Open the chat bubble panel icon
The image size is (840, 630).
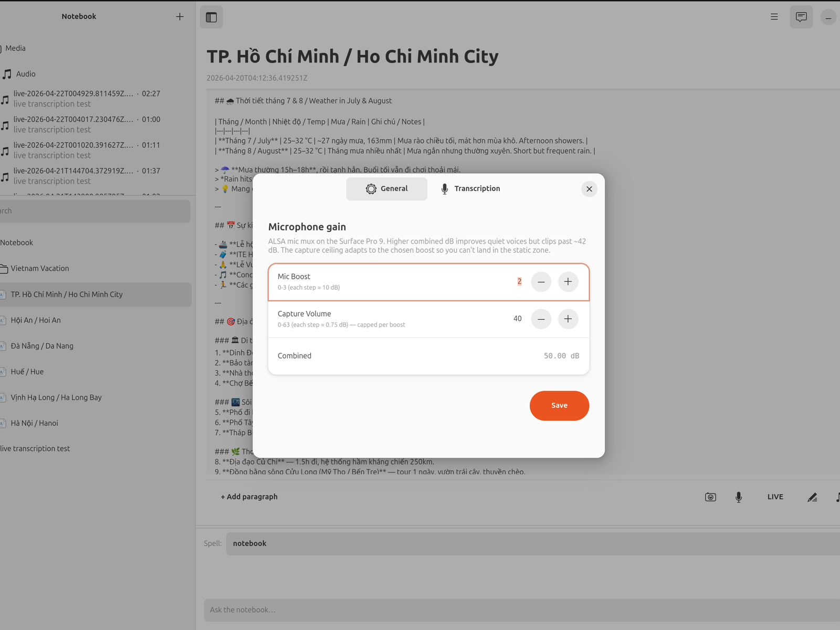pos(801,17)
